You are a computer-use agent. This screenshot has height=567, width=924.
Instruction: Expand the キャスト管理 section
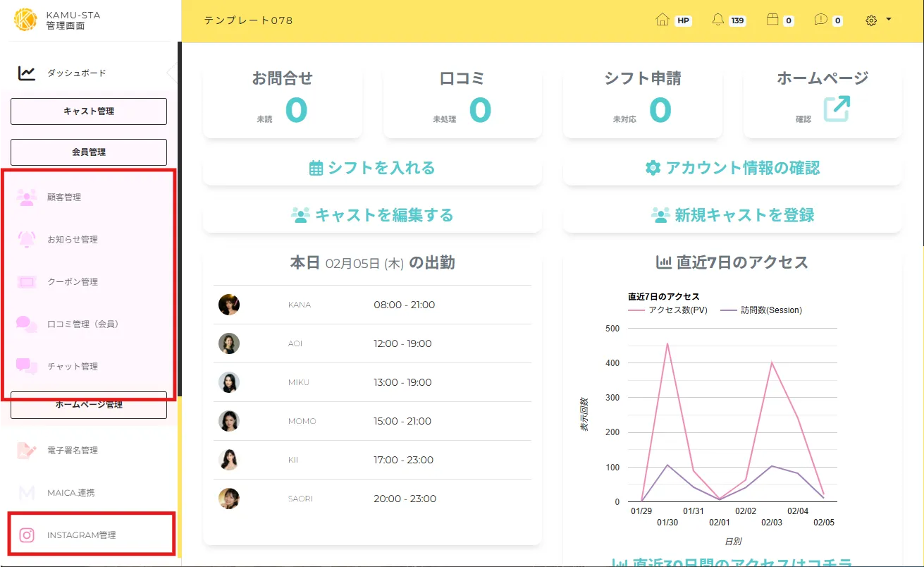tap(89, 111)
